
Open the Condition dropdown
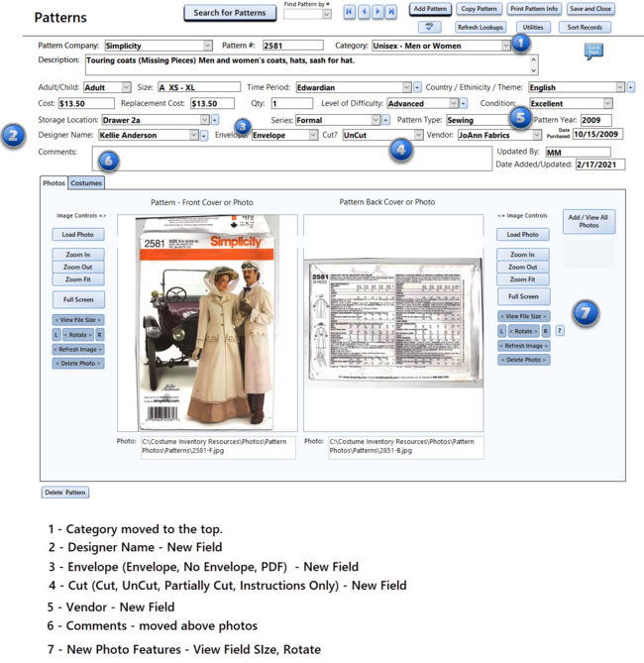click(x=607, y=104)
